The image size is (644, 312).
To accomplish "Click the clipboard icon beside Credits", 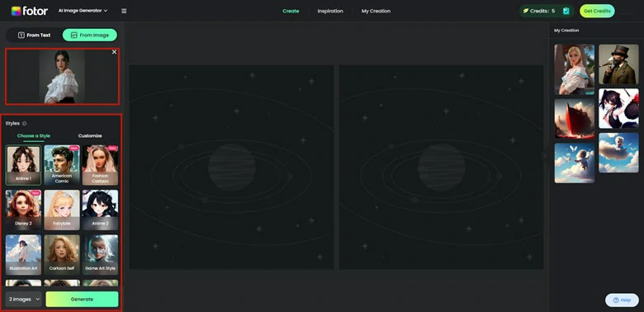I will [566, 11].
